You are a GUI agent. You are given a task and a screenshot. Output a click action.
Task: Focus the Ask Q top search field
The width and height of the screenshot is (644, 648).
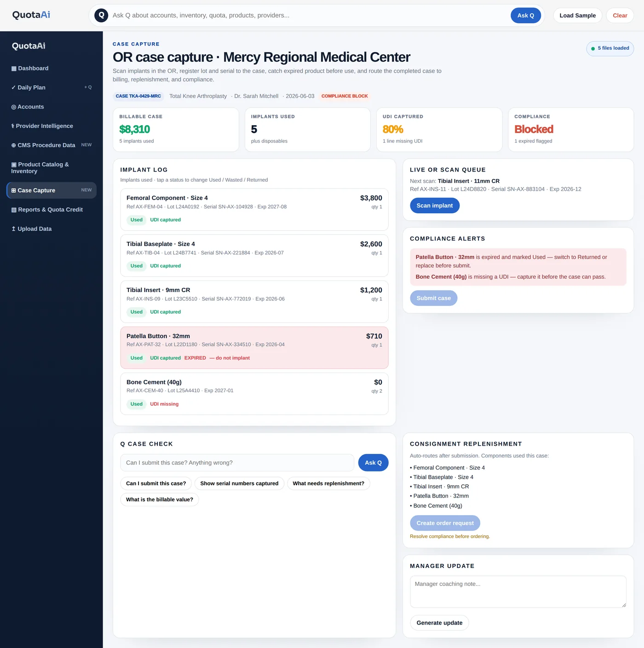(x=308, y=15)
